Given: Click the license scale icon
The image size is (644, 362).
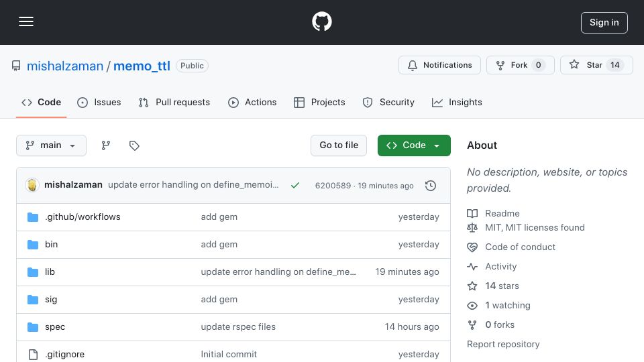Looking at the screenshot, I should [472, 227].
